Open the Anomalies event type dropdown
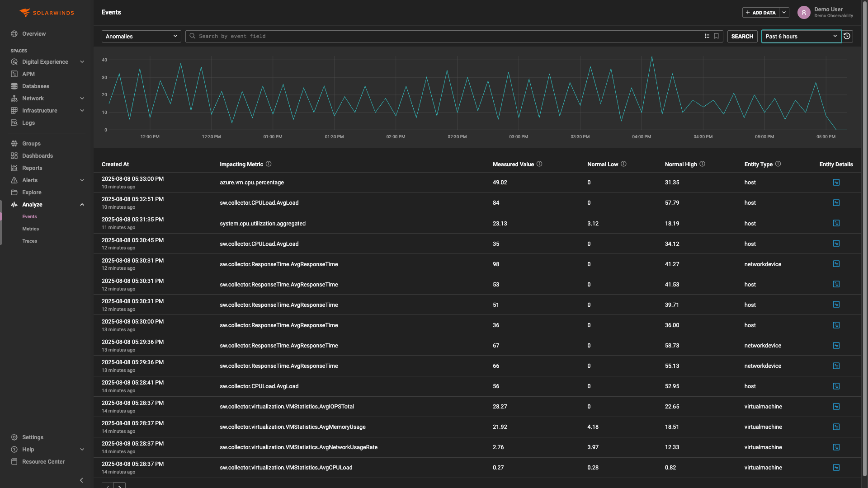868x488 pixels. 141,36
